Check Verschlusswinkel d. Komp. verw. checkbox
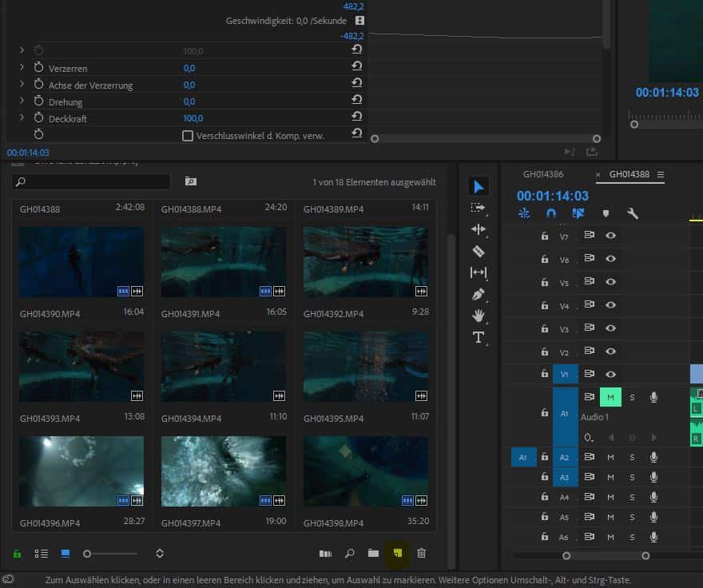 188,136
